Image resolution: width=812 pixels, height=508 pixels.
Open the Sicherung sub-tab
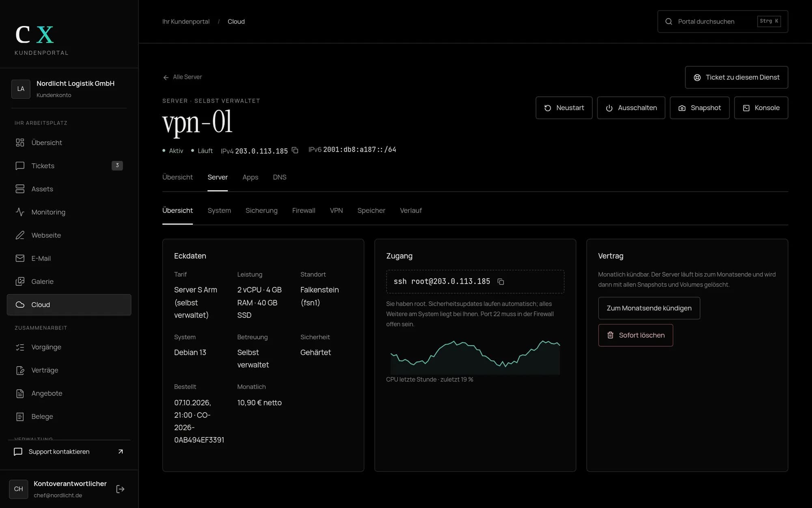(x=261, y=211)
